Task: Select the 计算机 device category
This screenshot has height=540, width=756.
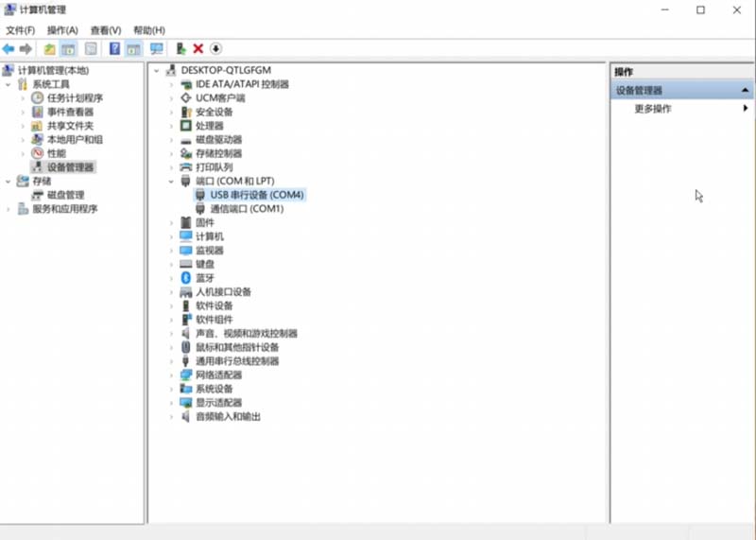Action: coord(209,236)
